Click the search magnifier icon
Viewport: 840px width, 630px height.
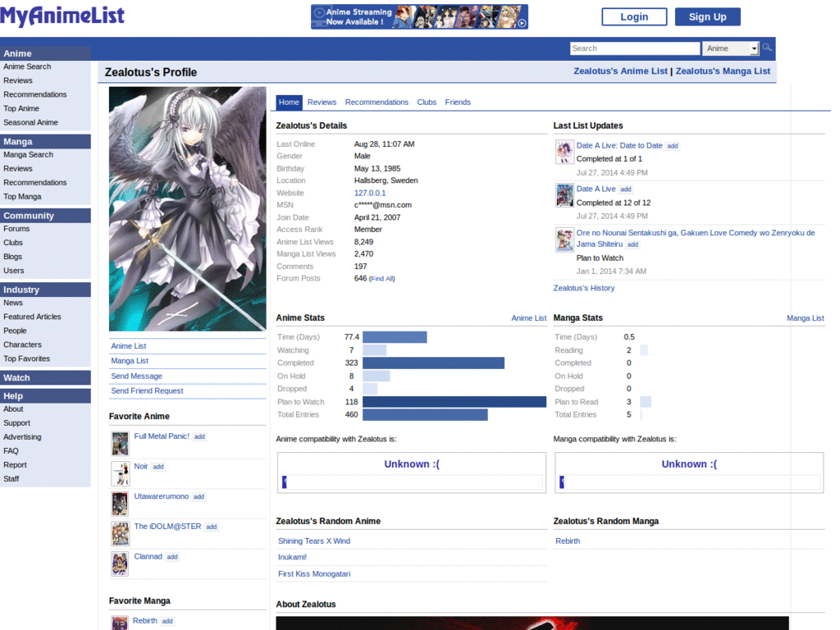pos(768,48)
